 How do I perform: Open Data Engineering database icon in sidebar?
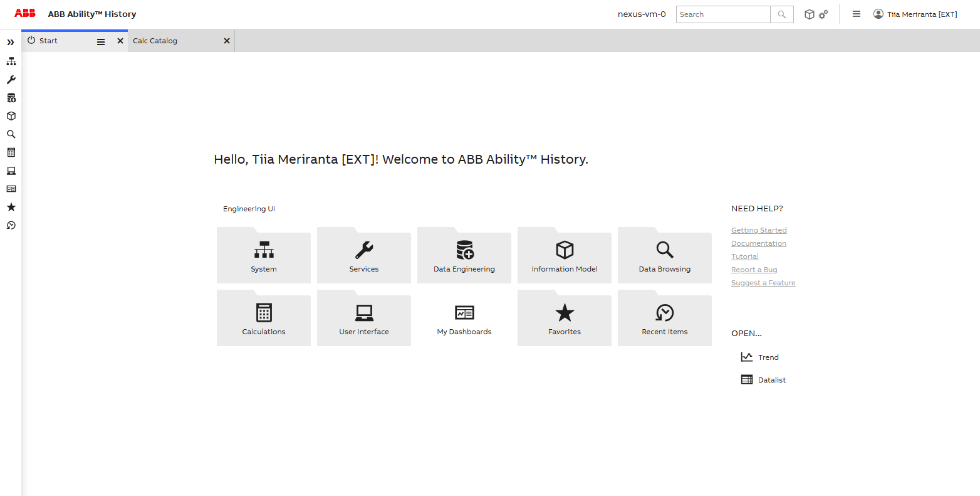tap(11, 98)
